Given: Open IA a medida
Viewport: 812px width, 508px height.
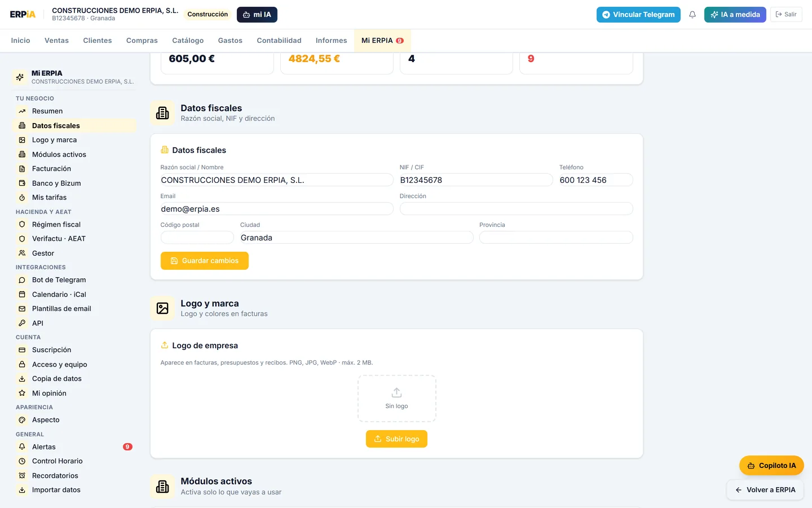Looking at the screenshot, I should point(735,15).
